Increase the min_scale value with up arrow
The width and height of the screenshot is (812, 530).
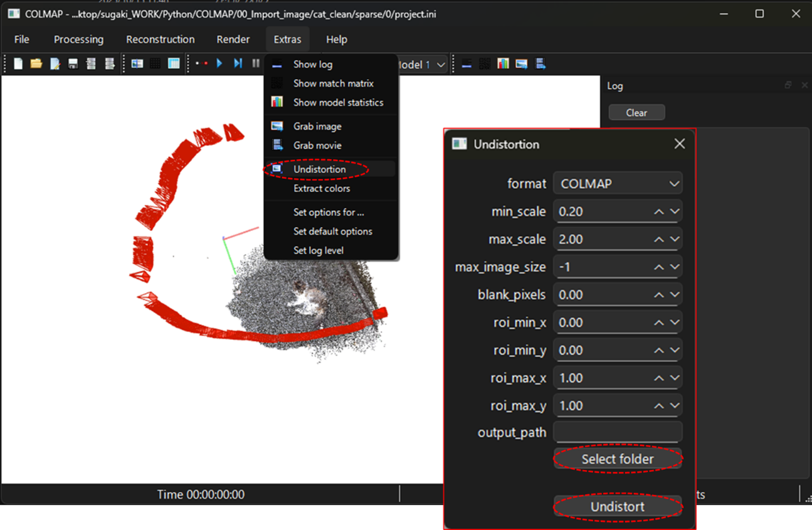coord(658,212)
